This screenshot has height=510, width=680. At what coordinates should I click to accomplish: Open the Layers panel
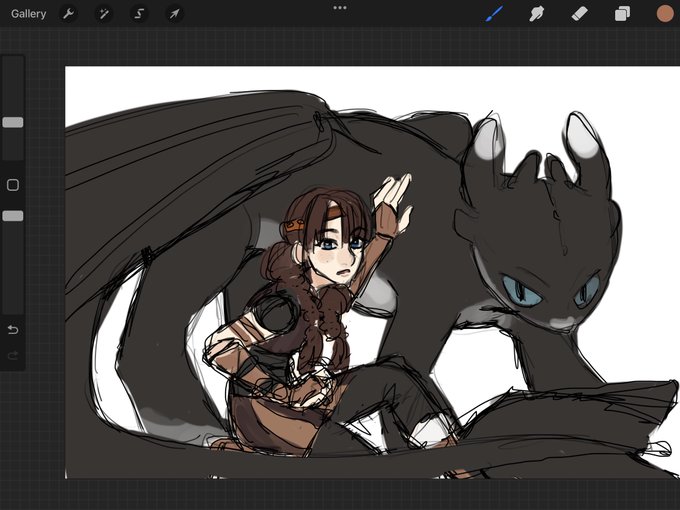pyautogui.click(x=622, y=14)
